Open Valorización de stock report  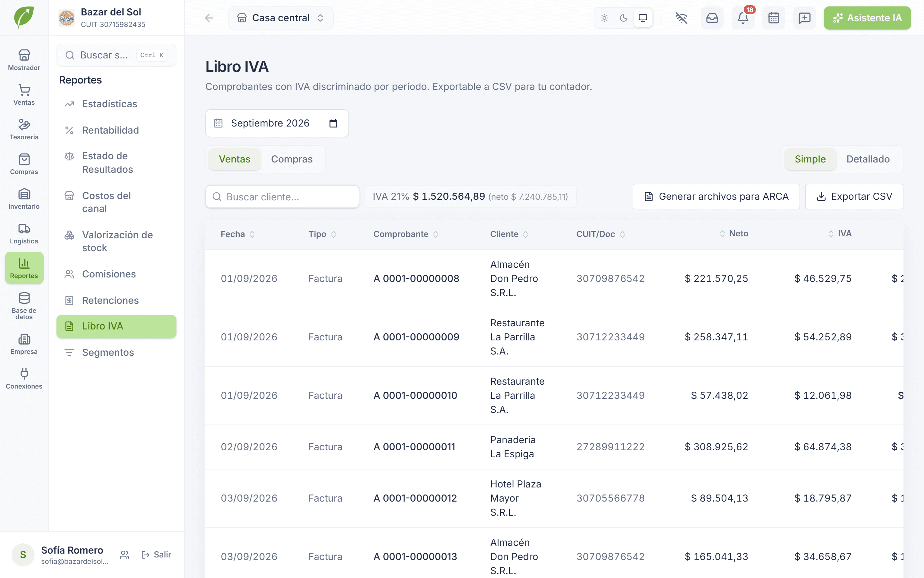click(x=116, y=241)
